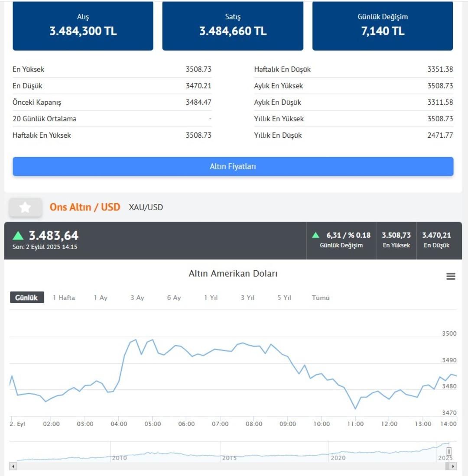Click the 2. Eyl x-axis label
The width and height of the screenshot is (468, 476).
pyautogui.click(x=17, y=424)
